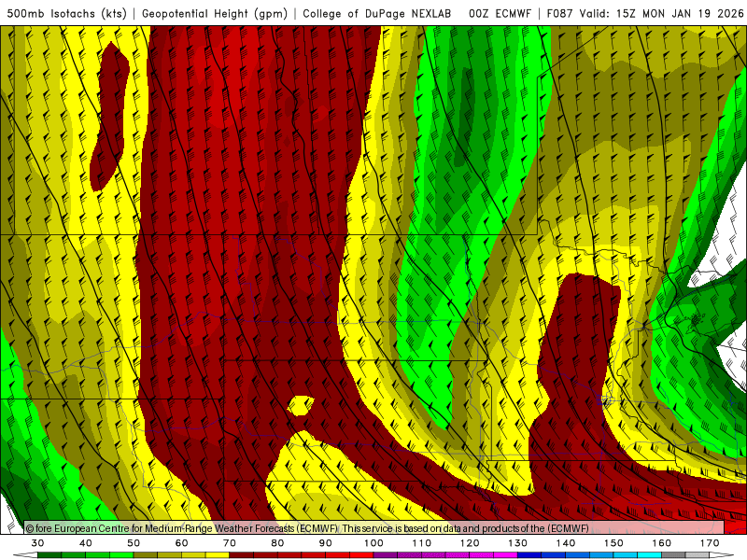Select the purple swatch right of 100
The width and height of the screenshot is (747, 560).
pos(386,555)
